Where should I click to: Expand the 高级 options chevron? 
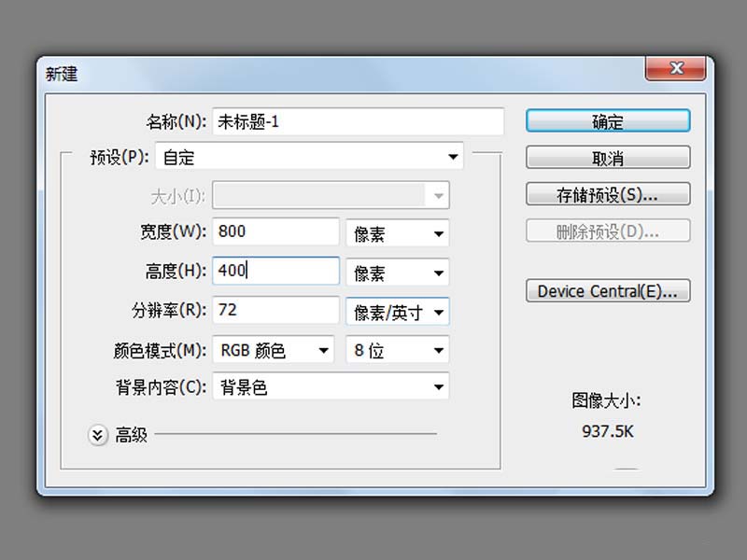[97, 434]
